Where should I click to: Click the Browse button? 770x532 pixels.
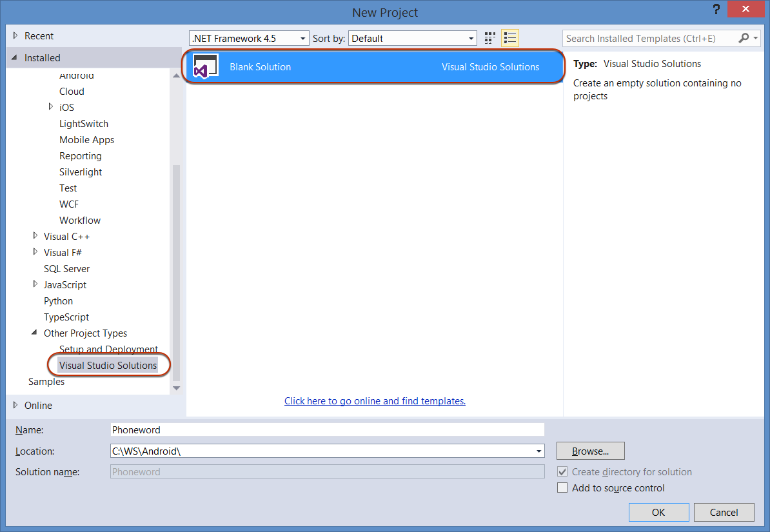click(x=590, y=451)
